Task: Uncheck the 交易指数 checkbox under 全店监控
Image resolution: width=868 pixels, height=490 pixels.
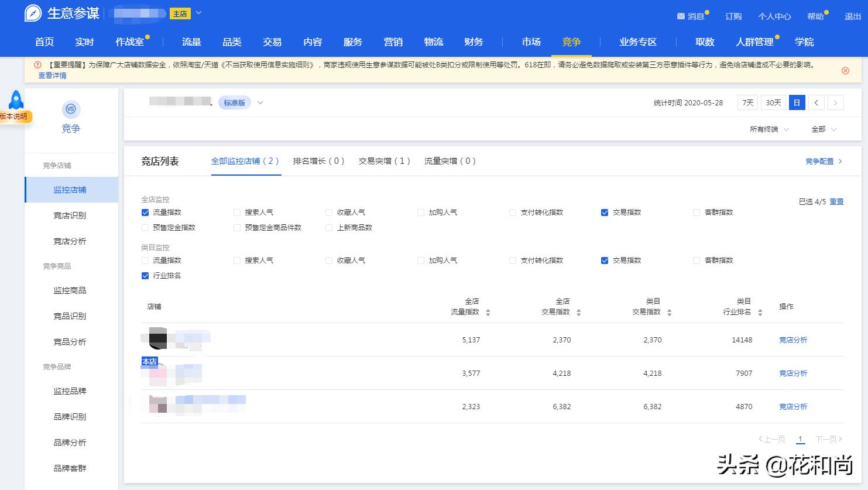Action: (605, 212)
